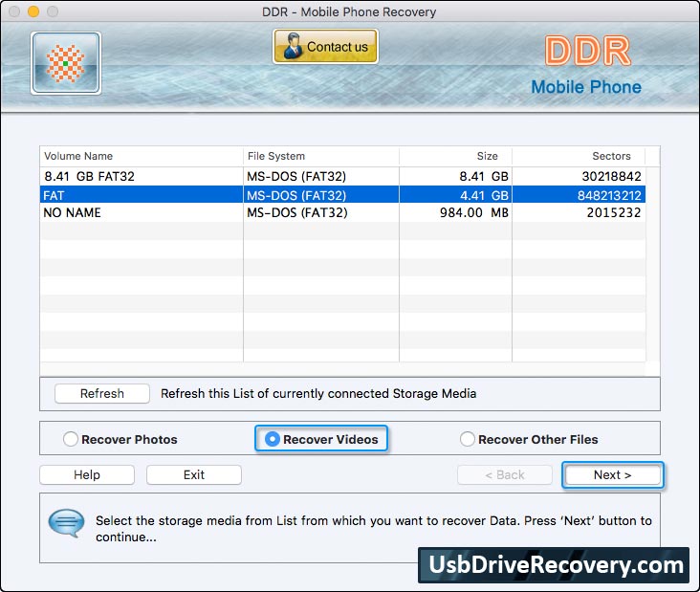Open the Help button
This screenshot has width=700, height=592.
(x=87, y=474)
